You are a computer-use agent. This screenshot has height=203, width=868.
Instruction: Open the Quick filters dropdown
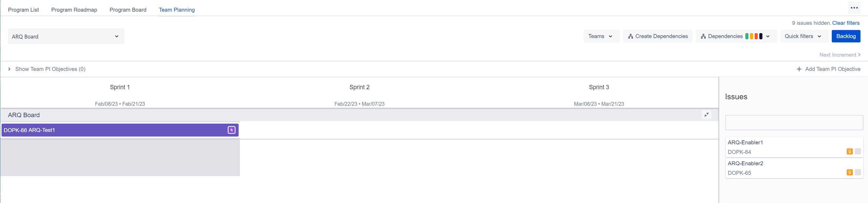point(804,36)
